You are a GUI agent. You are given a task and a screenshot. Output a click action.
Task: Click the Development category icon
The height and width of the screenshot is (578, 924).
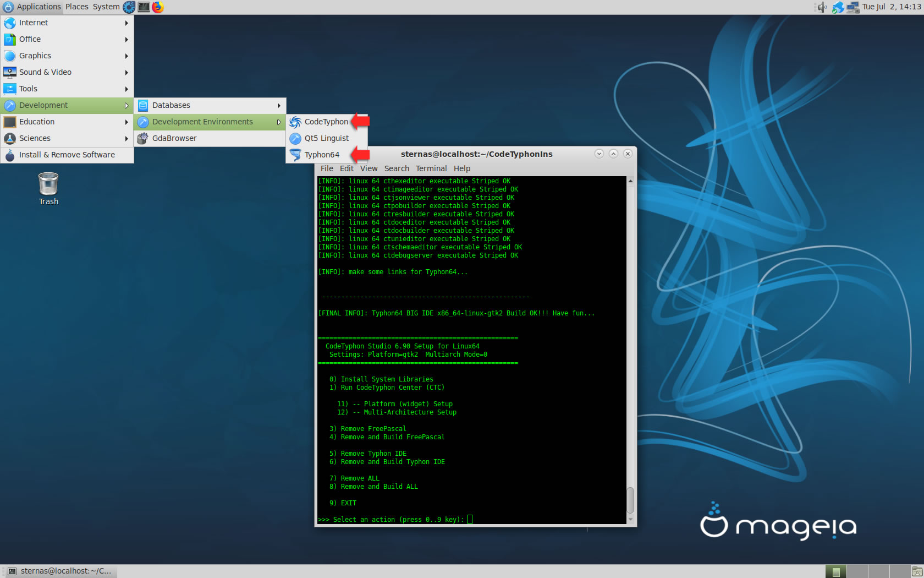10,105
